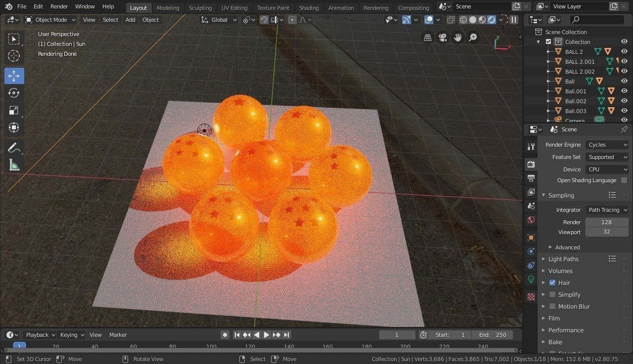Choose the Move tool in toolbar
This screenshot has width=633, height=364.
14,76
